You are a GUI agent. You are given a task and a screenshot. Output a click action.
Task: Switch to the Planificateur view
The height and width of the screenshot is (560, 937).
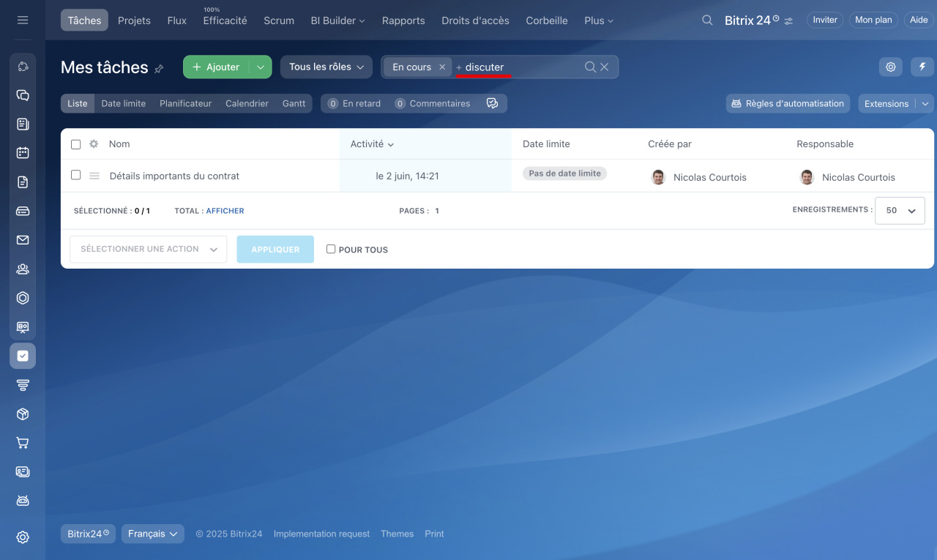185,103
